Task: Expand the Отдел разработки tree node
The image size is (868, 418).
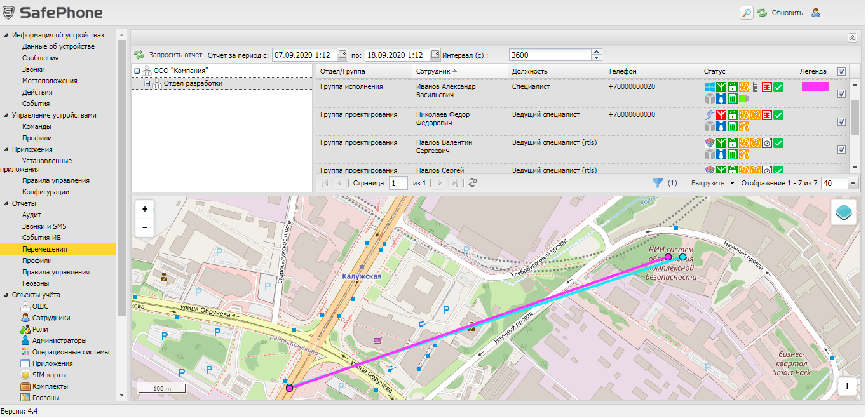Action: point(147,83)
